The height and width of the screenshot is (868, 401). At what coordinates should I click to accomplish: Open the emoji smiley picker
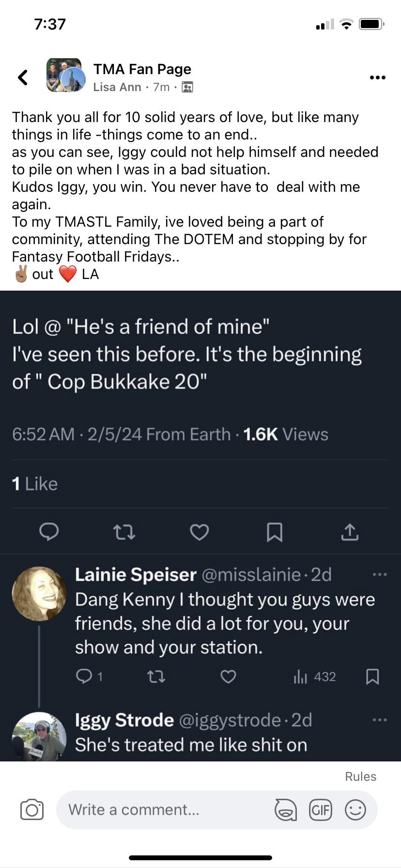click(355, 810)
